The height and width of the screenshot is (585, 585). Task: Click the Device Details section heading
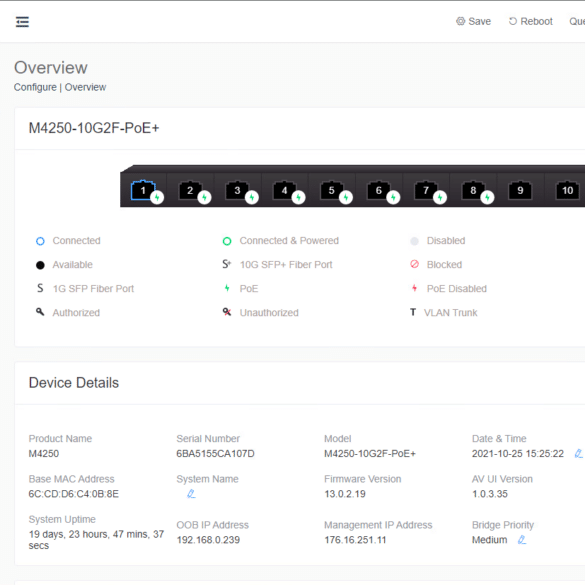74,383
